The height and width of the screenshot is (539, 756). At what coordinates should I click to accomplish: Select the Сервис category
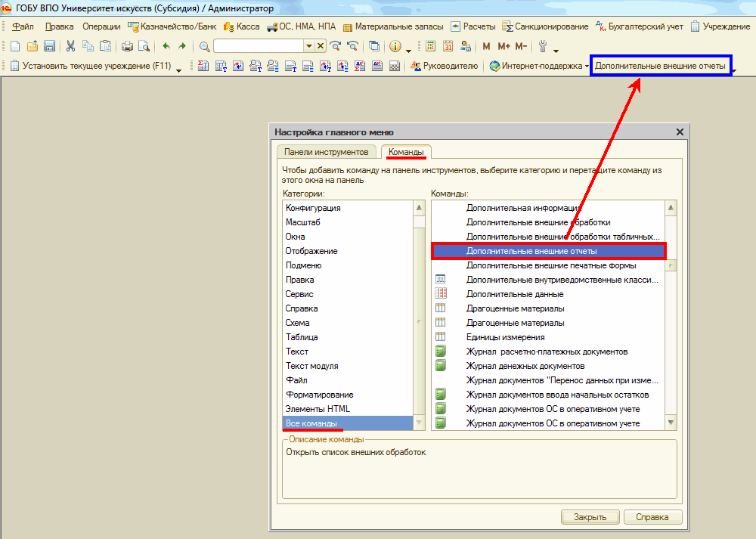pos(299,294)
